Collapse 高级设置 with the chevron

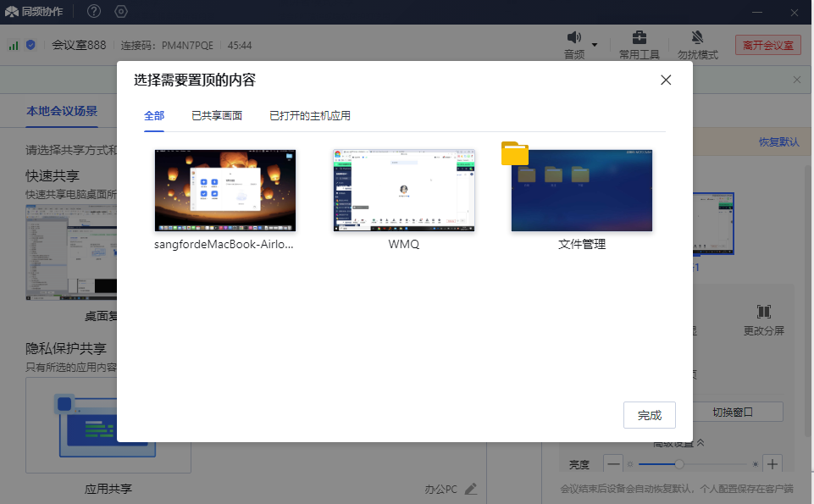(700, 443)
